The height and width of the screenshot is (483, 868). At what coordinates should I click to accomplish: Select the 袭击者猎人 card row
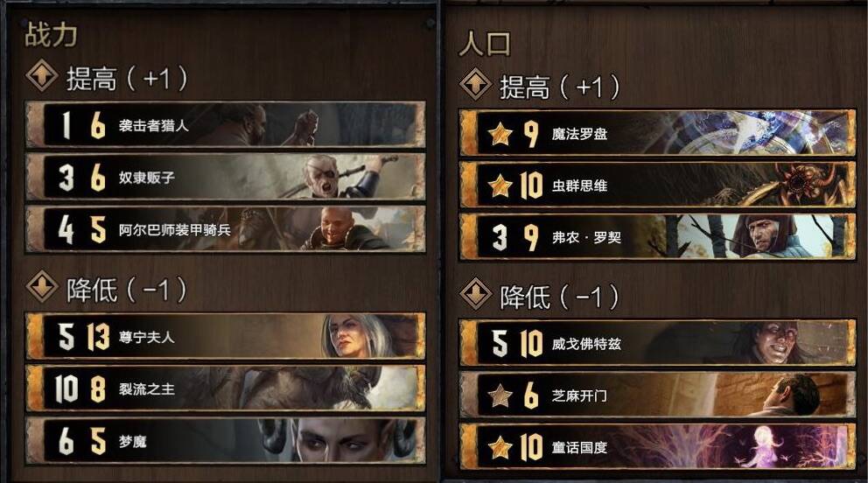(226, 125)
